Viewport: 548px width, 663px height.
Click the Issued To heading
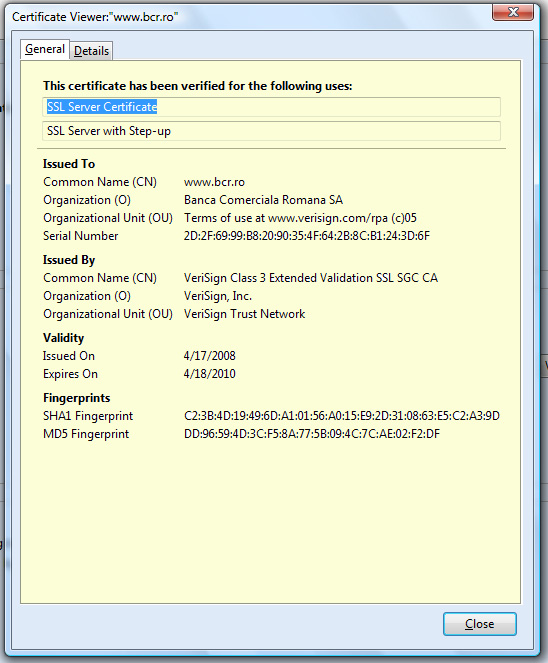pos(69,164)
